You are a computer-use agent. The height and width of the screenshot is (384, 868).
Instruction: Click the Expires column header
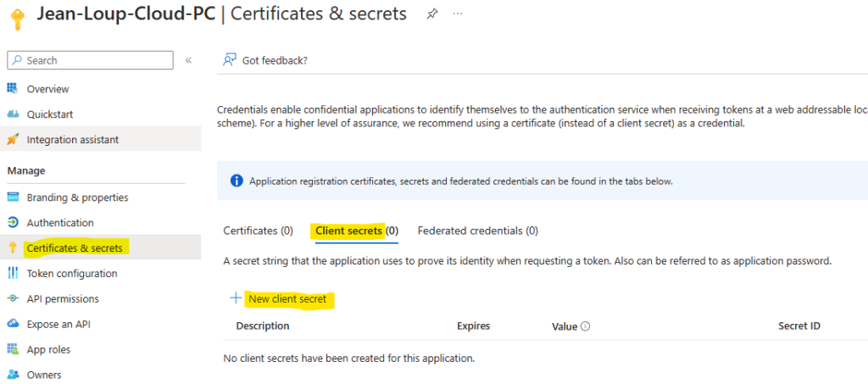[x=473, y=326]
